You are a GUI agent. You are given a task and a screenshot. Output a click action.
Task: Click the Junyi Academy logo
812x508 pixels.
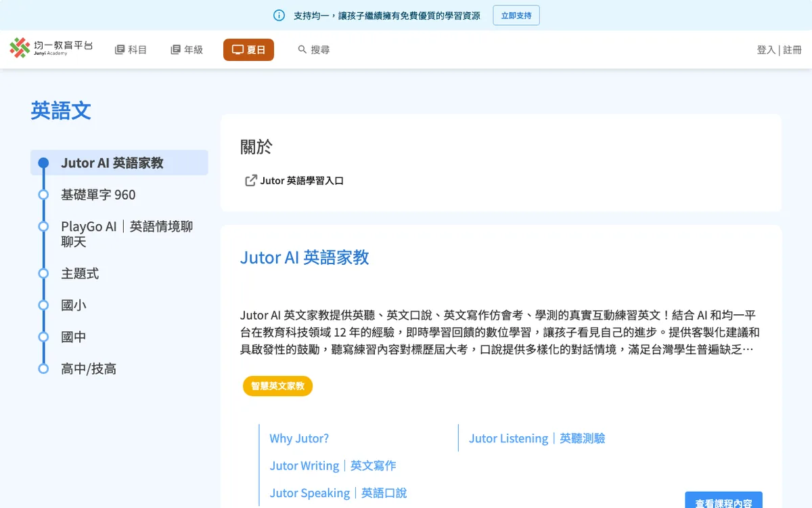(51, 48)
